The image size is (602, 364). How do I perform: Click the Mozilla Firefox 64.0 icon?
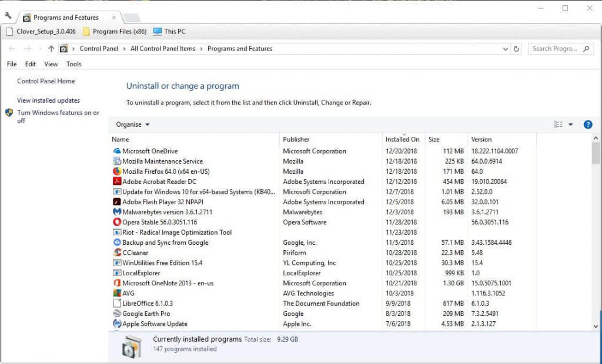[x=117, y=171]
